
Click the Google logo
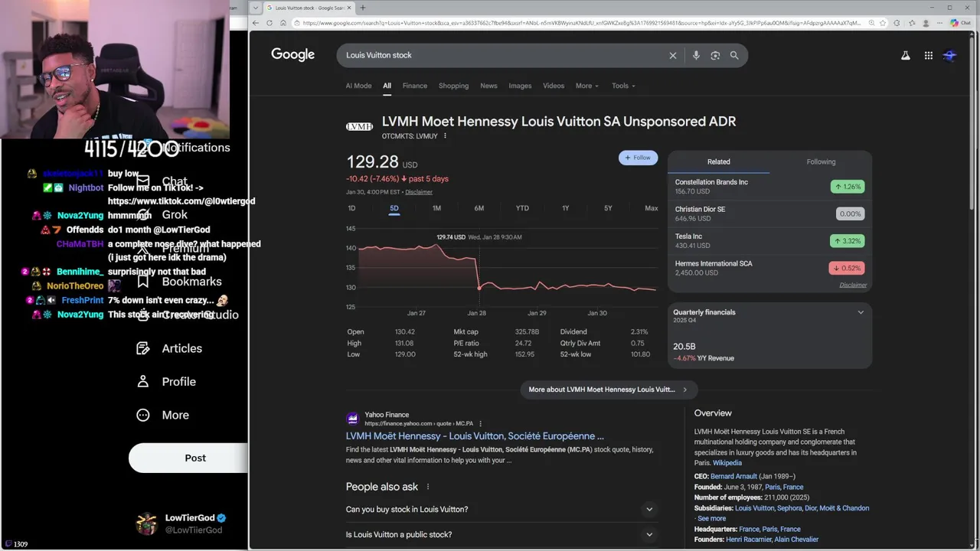(292, 55)
